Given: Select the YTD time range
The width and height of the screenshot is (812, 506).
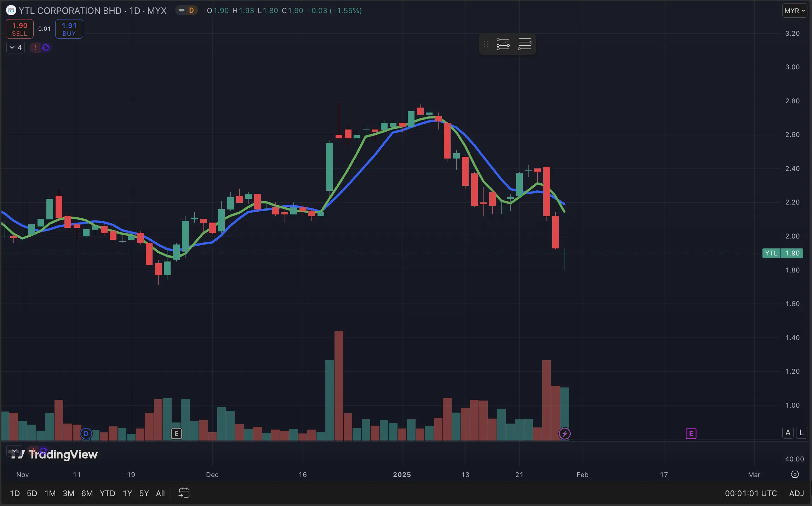Looking at the screenshot, I should tap(108, 493).
